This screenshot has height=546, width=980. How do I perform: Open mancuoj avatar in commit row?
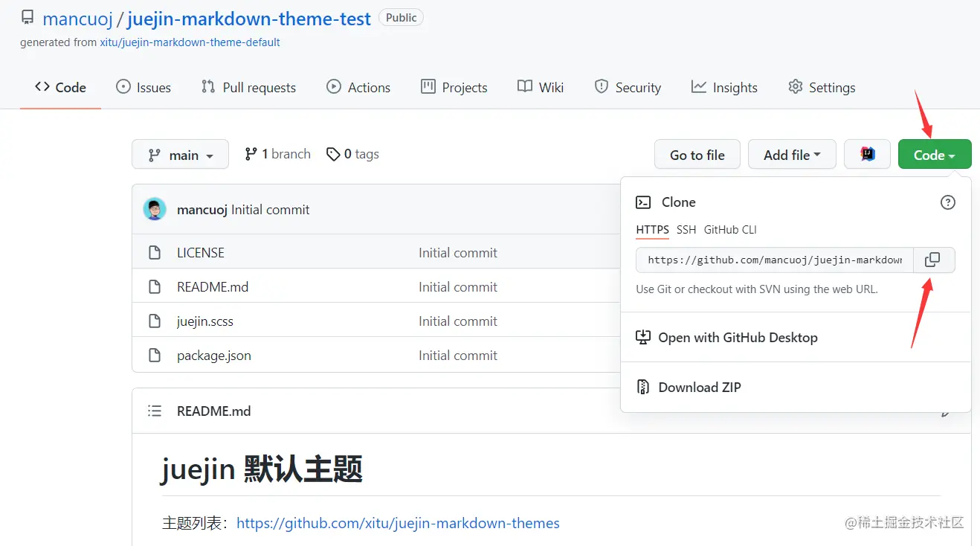(155, 210)
